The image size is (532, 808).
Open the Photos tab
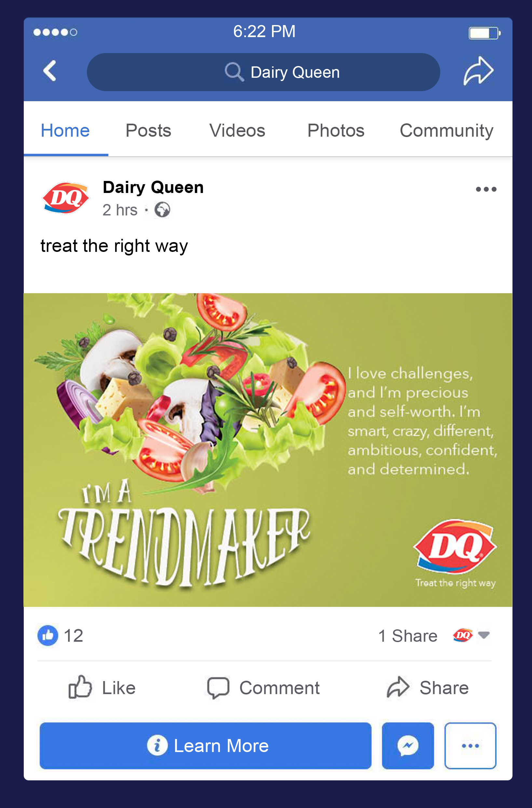(x=336, y=130)
